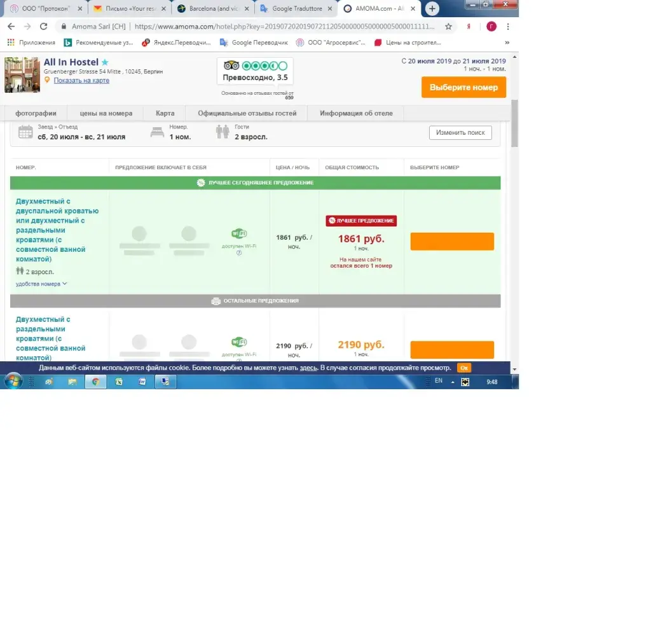Viewport: 672px width, 636px height.
Task: Go back with the browser back arrow
Action: [11, 27]
